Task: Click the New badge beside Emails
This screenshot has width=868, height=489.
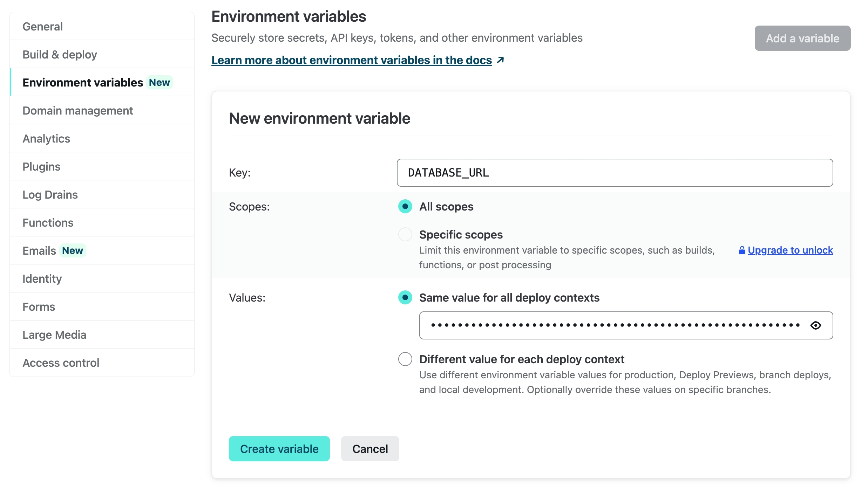Action: pyautogui.click(x=73, y=250)
